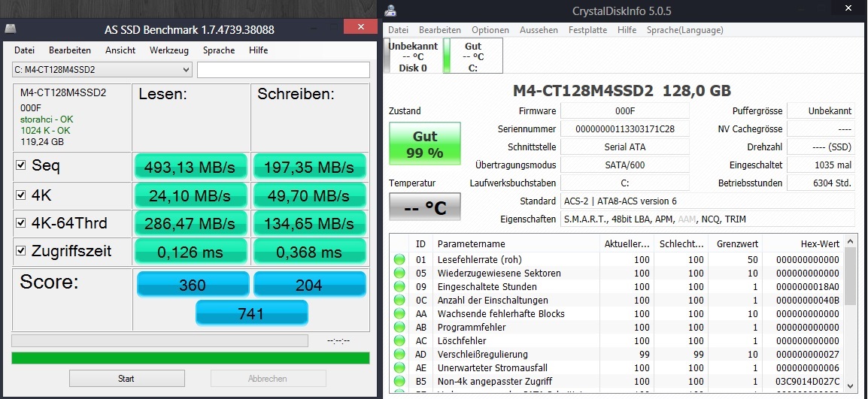Click the Seq write result 197,35 MB/s
The width and height of the screenshot is (868, 399).
point(309,167)
